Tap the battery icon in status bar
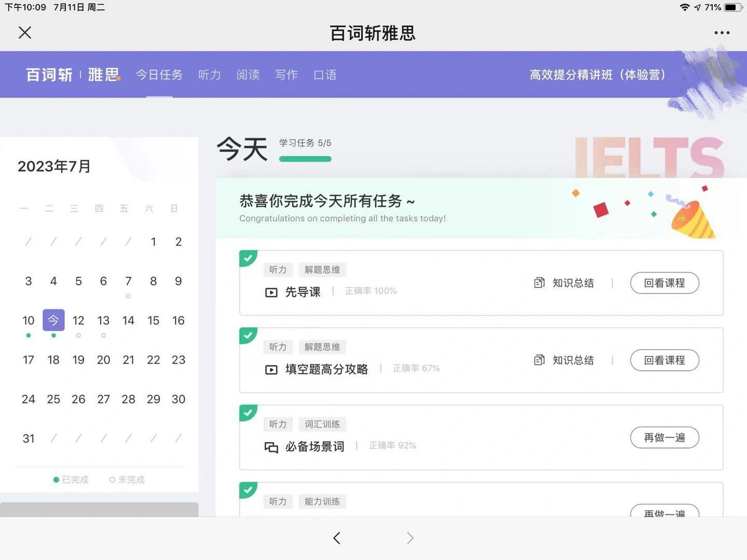Image resolution: width=747 pixels, height=560 pixels. tap(733, 7)
